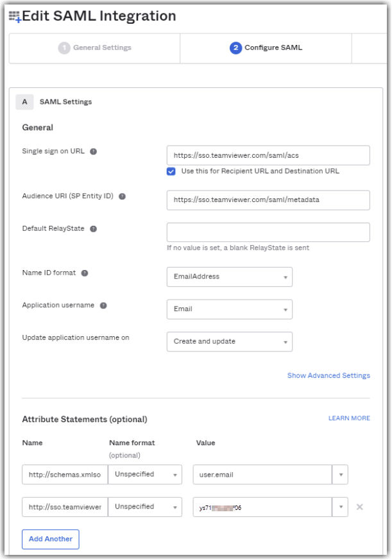Click the section A badge of SAML Settings

(24, 102)
